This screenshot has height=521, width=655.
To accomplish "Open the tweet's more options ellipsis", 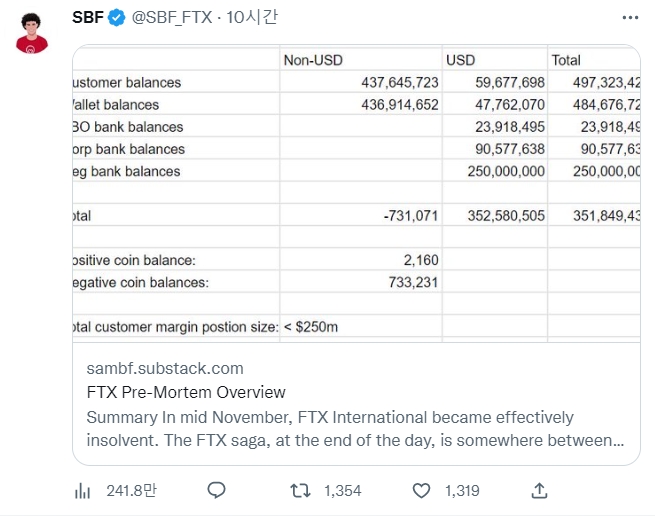I will click(629, 18).
